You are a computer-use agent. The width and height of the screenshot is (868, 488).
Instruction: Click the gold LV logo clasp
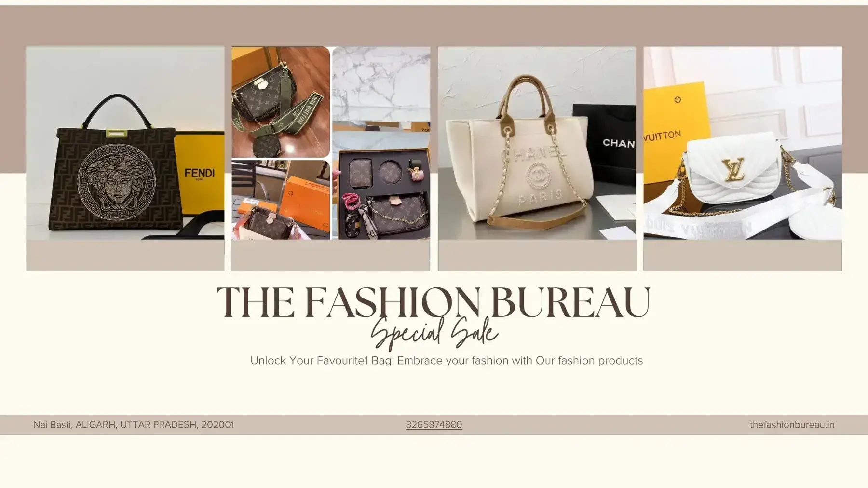point(733,169)
